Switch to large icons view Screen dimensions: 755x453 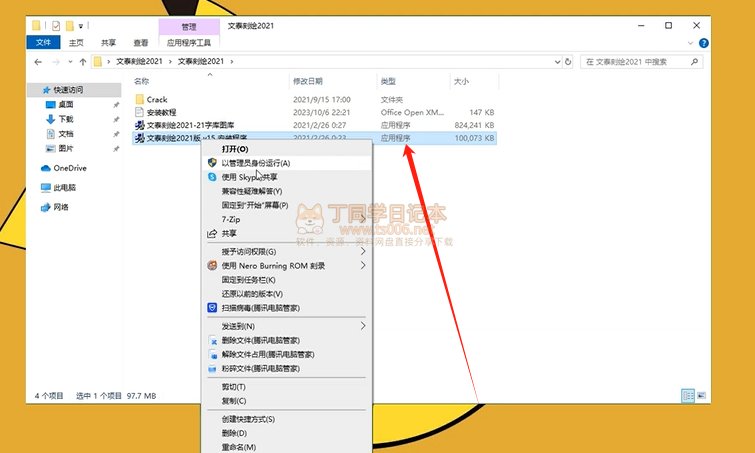coord(702,396)
